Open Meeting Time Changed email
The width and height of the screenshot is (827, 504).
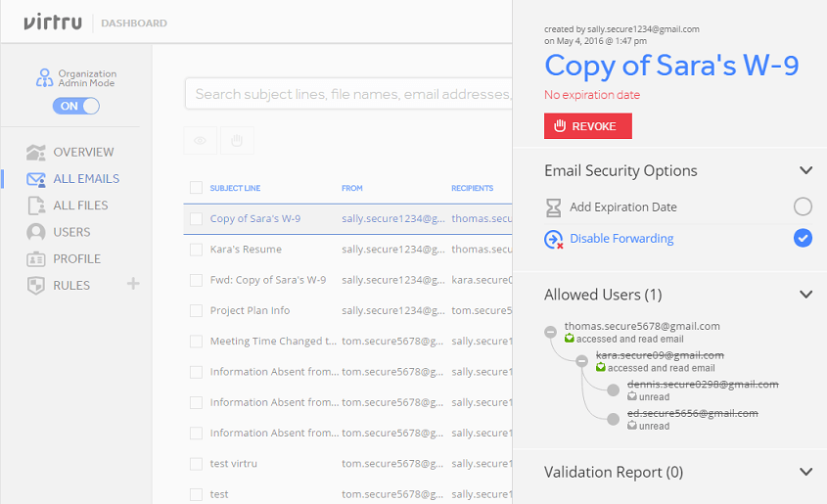tap(273, 342)
